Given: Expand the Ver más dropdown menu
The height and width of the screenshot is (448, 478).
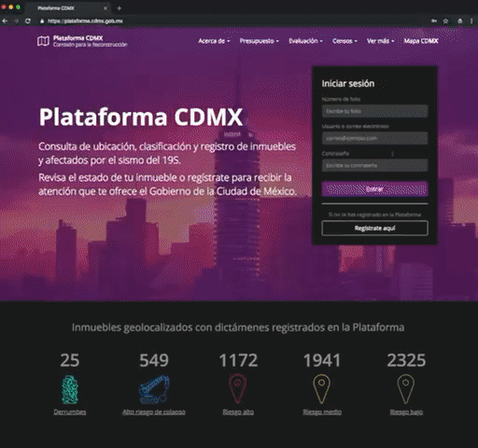Looking at the screenshot, I should (x=380, y=41).
